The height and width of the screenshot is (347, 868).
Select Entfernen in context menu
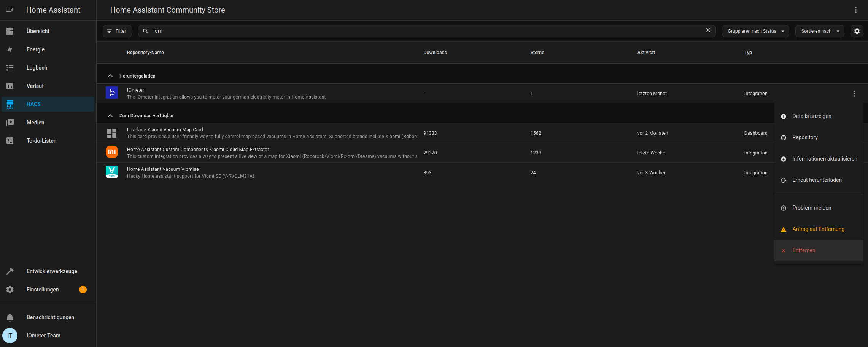(819, 251)
